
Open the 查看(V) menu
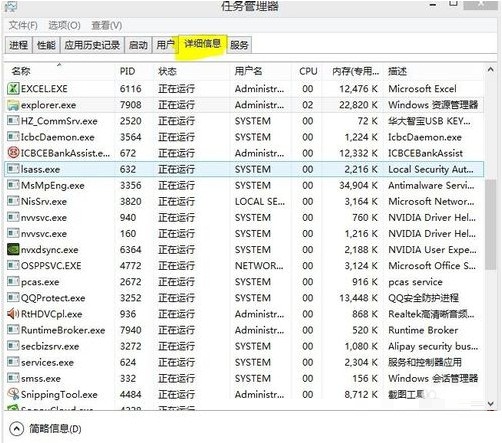107,25
